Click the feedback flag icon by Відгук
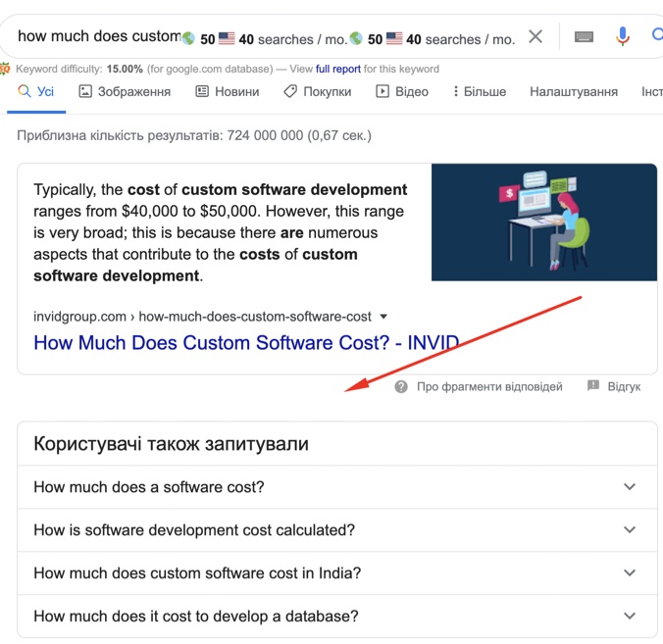 tap(593, 386)
